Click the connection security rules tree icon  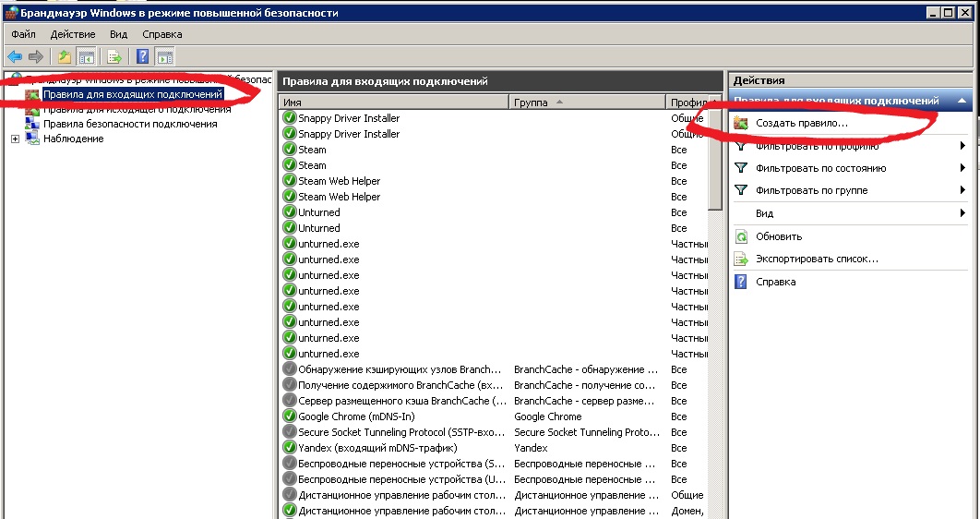32,124
